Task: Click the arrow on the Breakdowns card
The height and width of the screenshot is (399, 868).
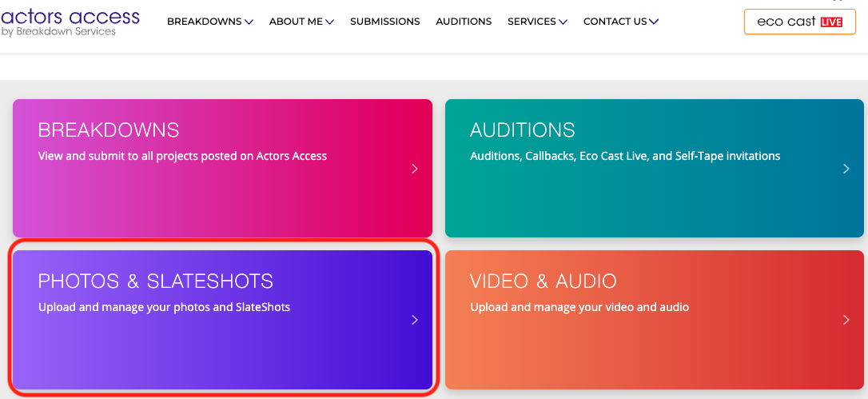Action: click(415, 169)
